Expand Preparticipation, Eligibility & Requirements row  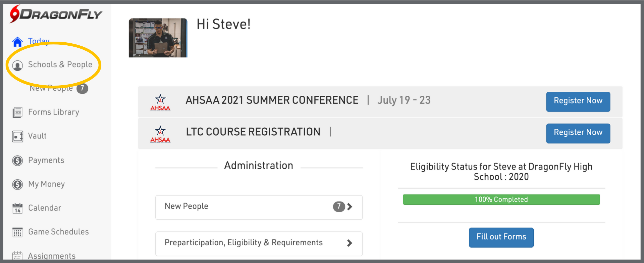point(259,243)
